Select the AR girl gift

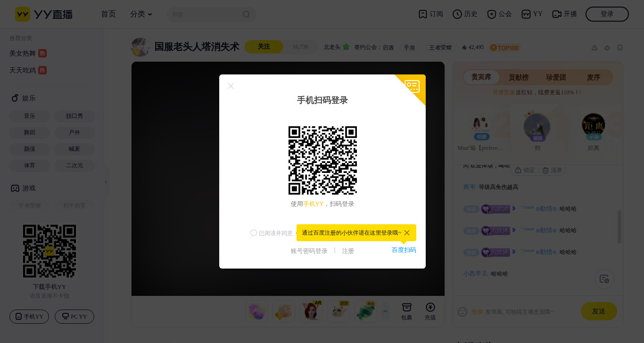point(311,312)
